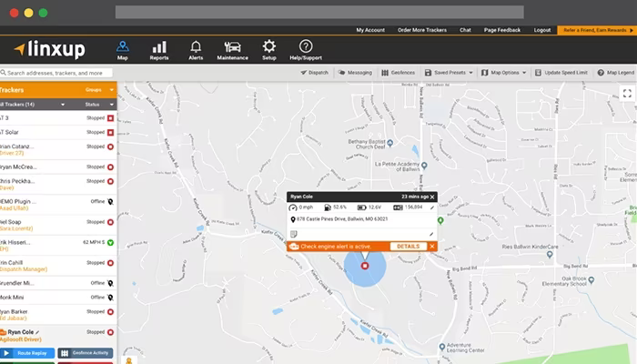This screenshot has width=637, height=364.
Task: Expand the All Trackers (14) dropdown
Action: pyautogui.click(x=33, y=105)
